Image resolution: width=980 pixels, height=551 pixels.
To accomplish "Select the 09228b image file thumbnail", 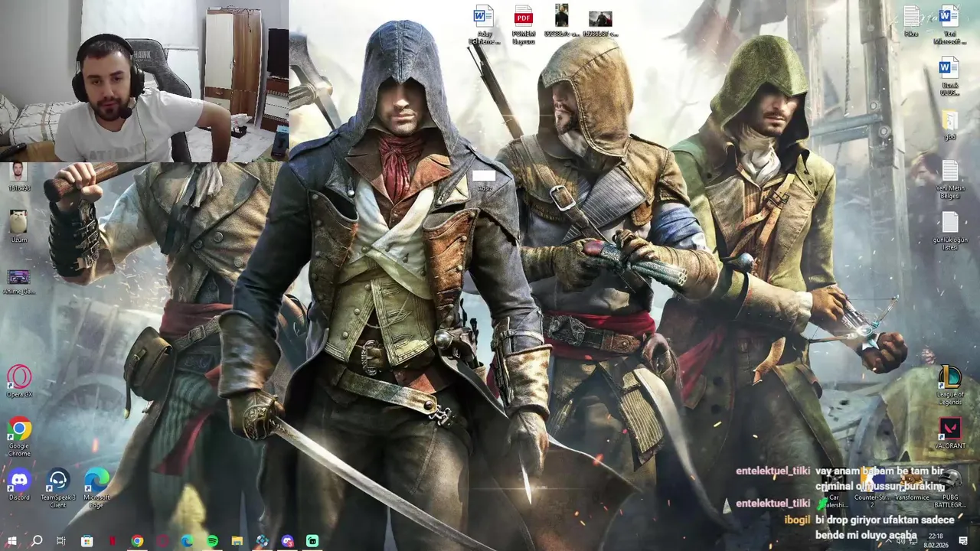I will (561, 21).
